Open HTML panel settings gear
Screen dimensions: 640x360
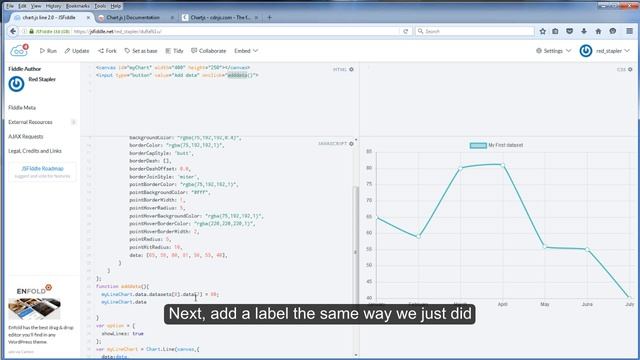(351, 70)
